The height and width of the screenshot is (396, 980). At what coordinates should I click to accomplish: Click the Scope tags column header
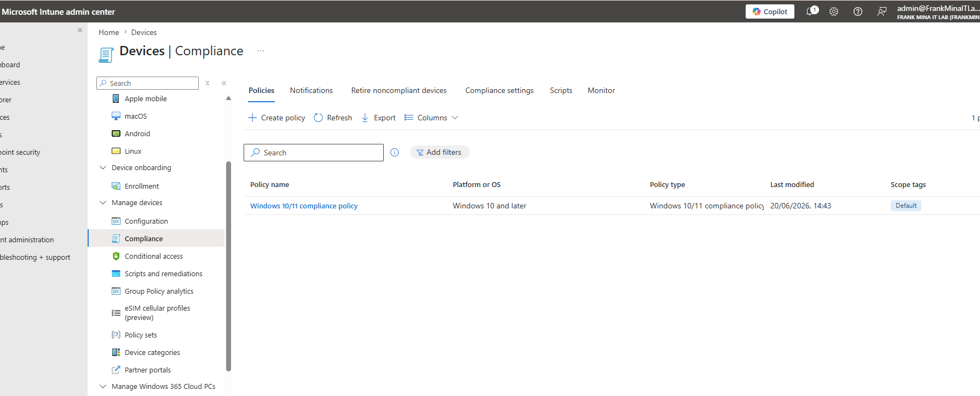point(908,185)
